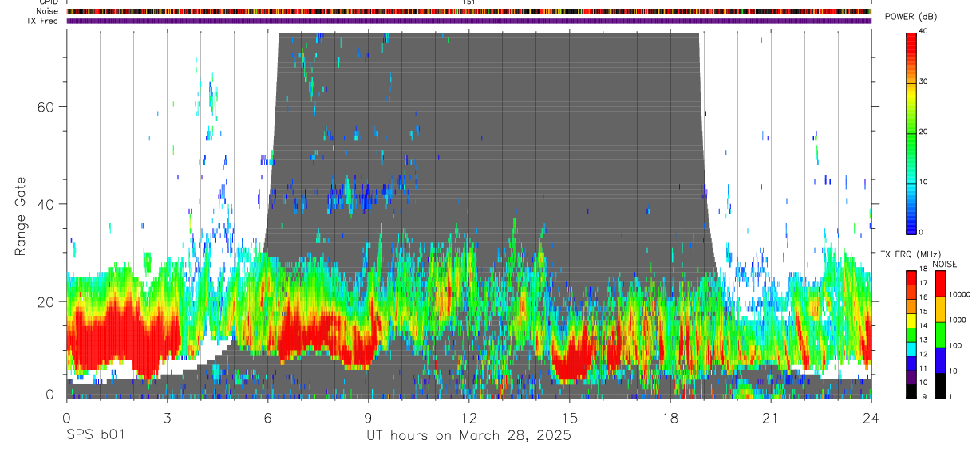Click the 3 tick on the UT hours axis
The width and height of the screenshot is (980, 452).
(x=167, y=417)
